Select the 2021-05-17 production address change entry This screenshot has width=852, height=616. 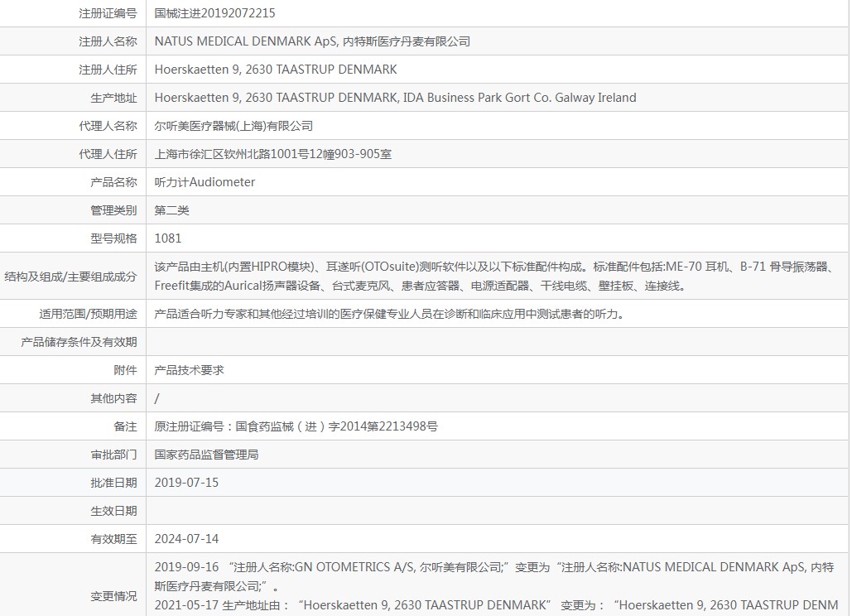pyautogui.click(x=496, y=605)
